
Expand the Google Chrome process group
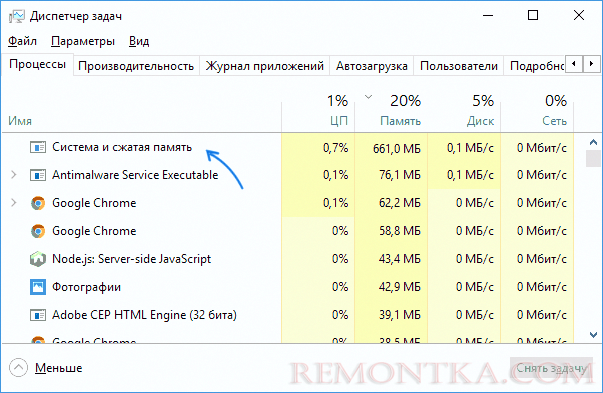[14, 203]
